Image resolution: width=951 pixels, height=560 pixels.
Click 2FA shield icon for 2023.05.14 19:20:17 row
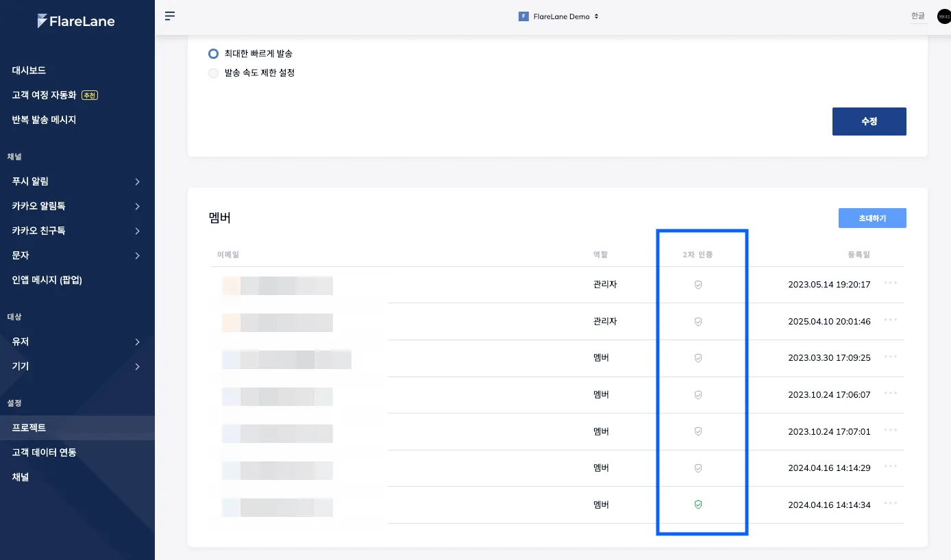click(698, 285)
